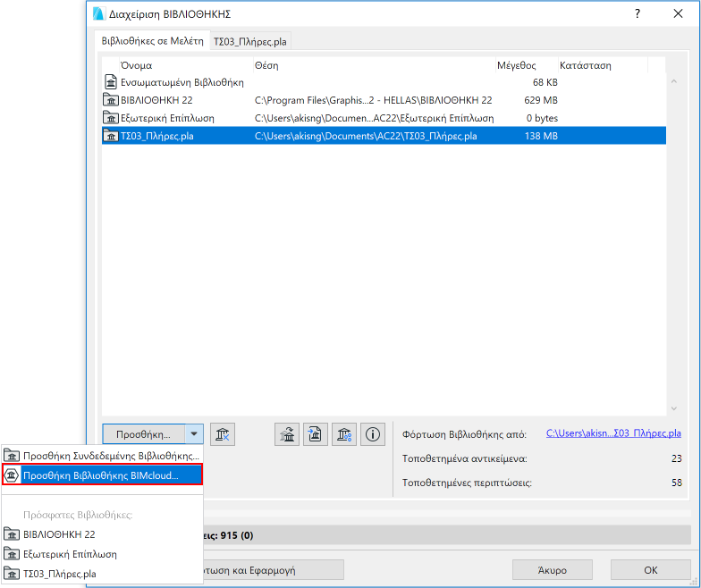Viewport: 701px width, 588px height.
Task: Click the Φόρτωση και Εφαρμογή button
Action: click(x=274, y=570)
